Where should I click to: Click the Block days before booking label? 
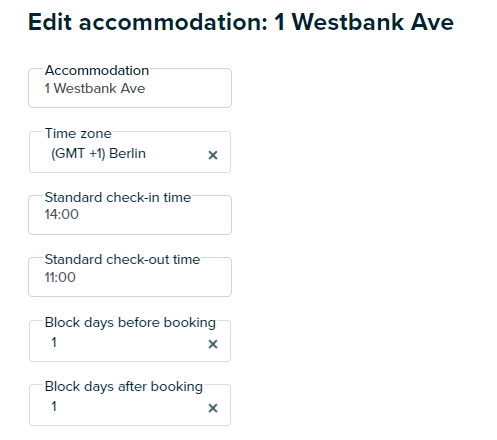coord(130,323)
